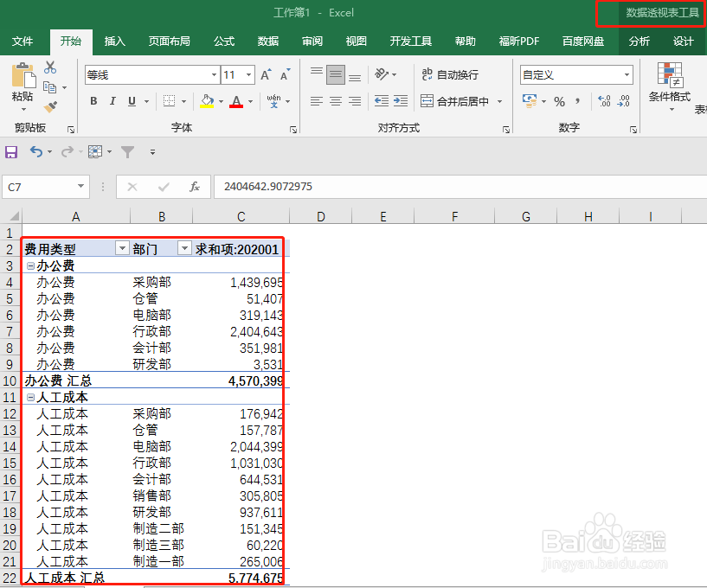Open the 分析 pivot table tab

(640, 40)
